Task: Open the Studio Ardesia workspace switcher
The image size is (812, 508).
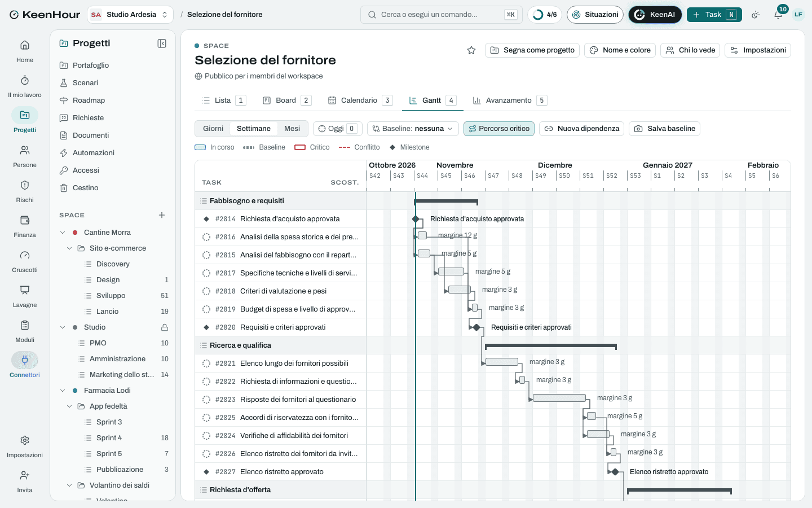Action: (130, 15)
